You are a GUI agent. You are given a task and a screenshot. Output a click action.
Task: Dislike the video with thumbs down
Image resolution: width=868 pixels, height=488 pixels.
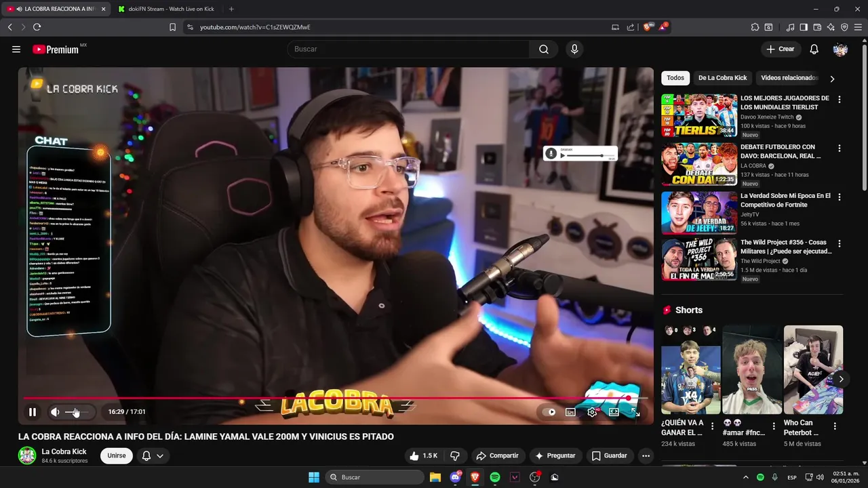[x=455, y=455]
